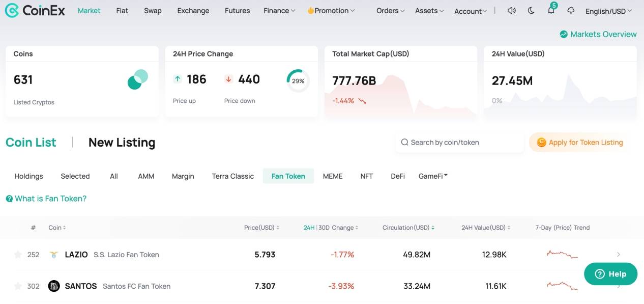
Task: Click SANTOS 7-day trend chart
Action: coord(562,285)
